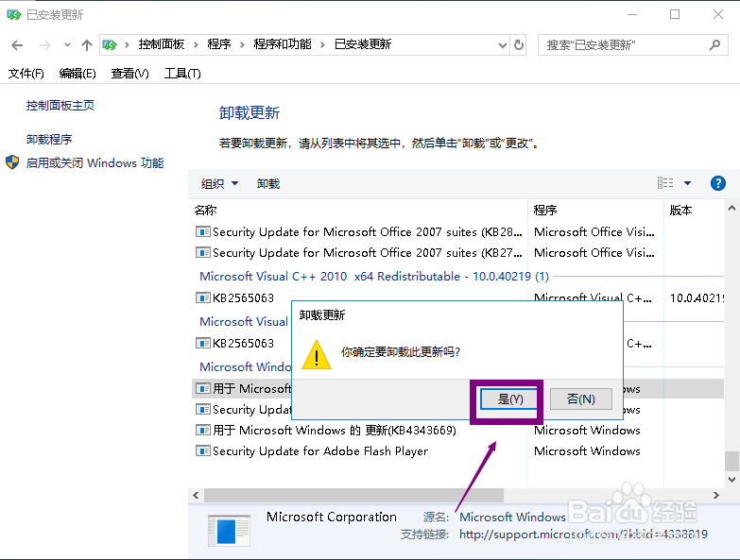The height and width of the screenshot is (560, 740).
Task: Collapse Visual C++ 2010 x64 Redistributable group
Action: (x=374, y=277)
